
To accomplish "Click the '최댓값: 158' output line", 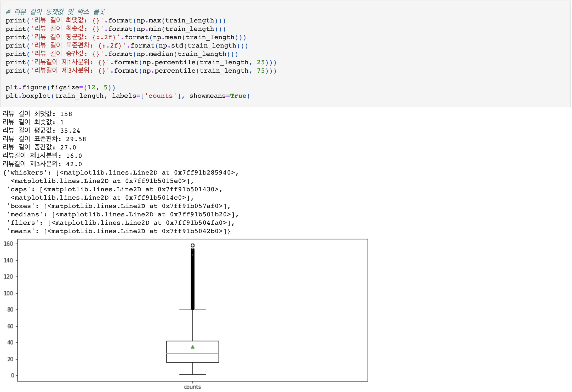I will (x=37, y=114).
